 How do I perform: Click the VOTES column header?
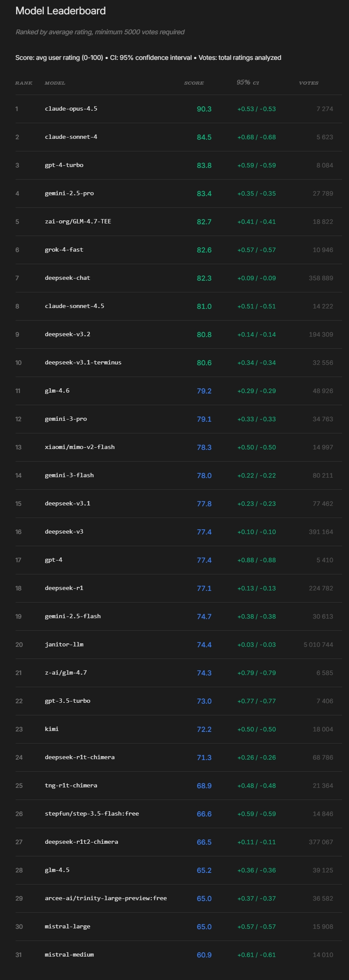pos(309,83)
